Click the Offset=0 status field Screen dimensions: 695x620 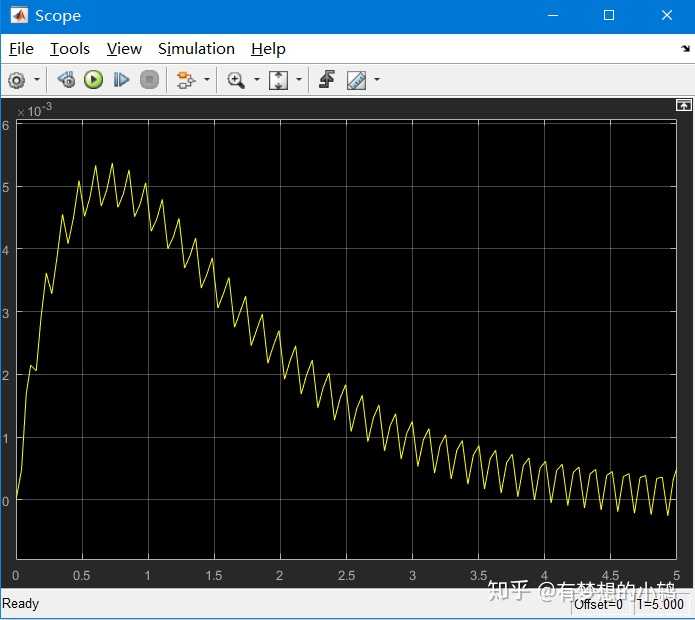pyautogui.click(x=598, y=604)
